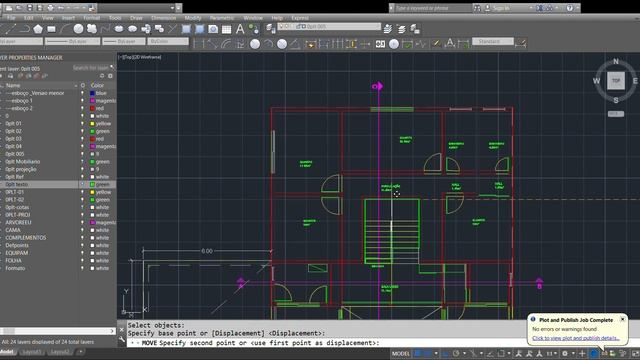This screenshot has width=640, height=360.
Task: Click the Layer Previous icon
Action: [401, 29]
